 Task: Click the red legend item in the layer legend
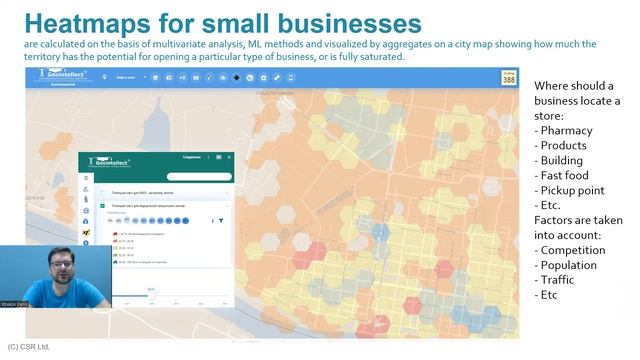point(139,234)
